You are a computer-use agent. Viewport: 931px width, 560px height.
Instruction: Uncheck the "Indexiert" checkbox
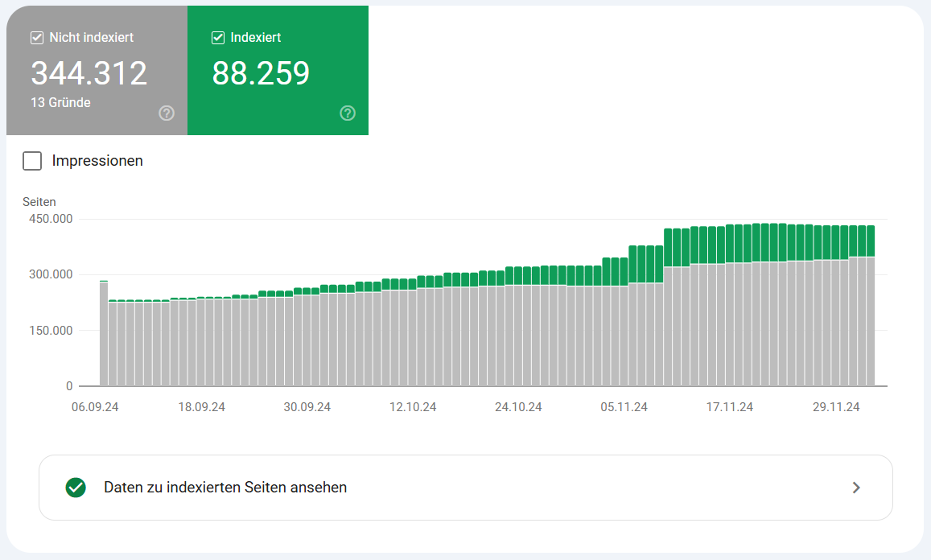(x=217, y=37)
